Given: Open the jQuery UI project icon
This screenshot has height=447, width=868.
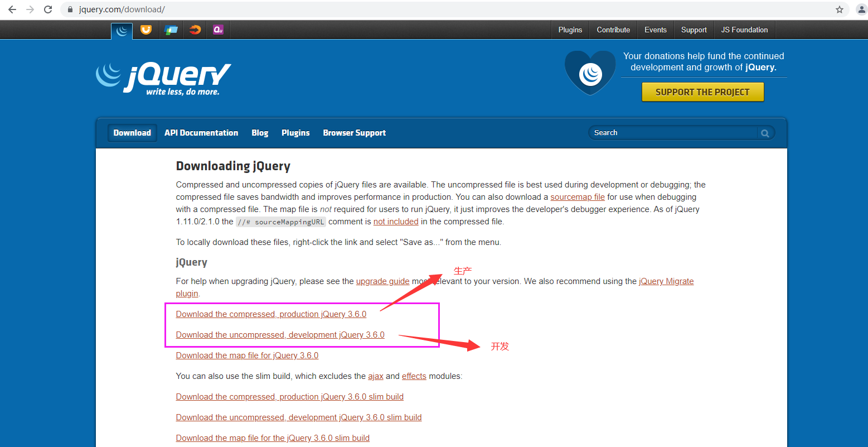Looking at the screenshot, I should tap(146, 30).
